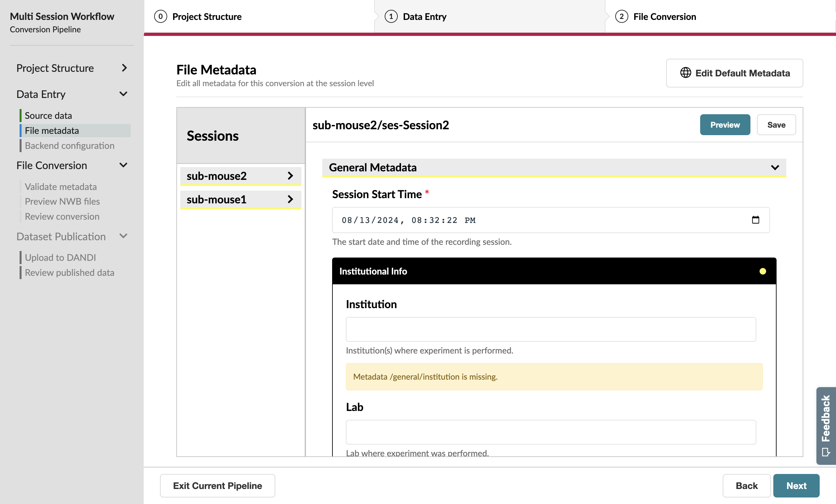Collapse the General Metadata section chevron
Viewport: 836px width, 504px height.
point(775,167)
